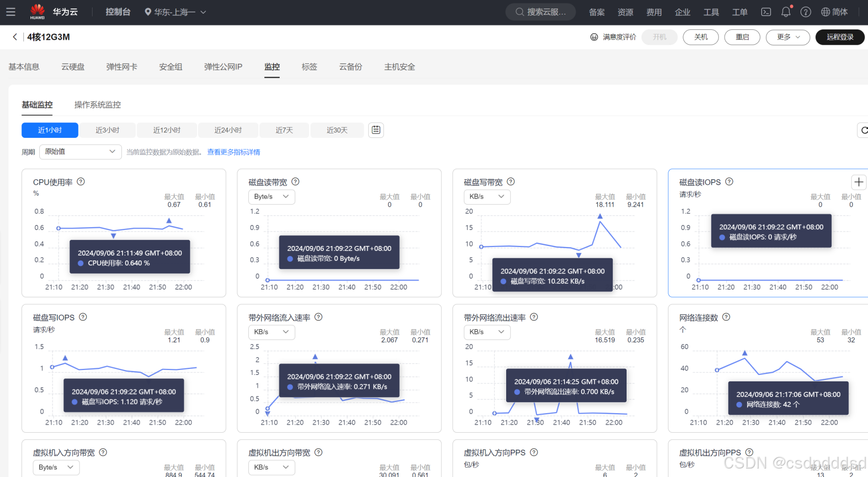Viewport: 868px width, 477px height.
Task: Switch to the 基本信息 tab
Action: (x=24, y=67)
